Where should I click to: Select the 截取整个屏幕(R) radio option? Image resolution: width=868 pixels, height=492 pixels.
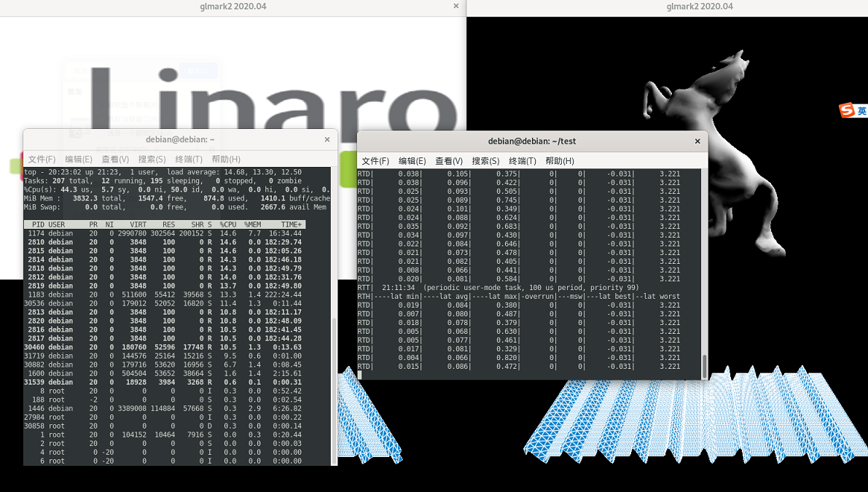coord(103,105)
